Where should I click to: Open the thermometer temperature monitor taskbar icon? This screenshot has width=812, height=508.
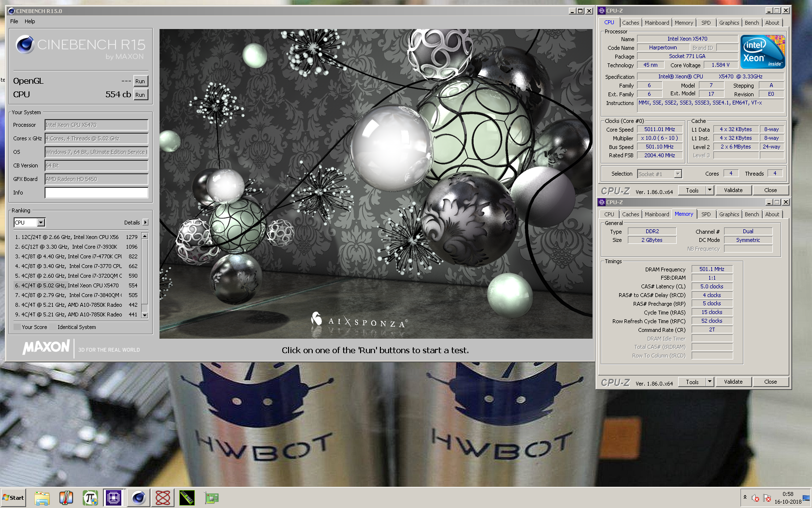click(66, 498)
